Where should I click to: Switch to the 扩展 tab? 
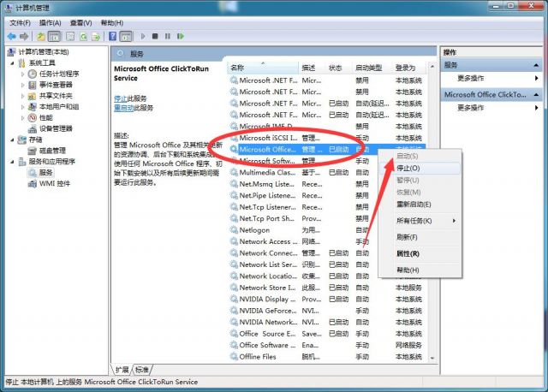point(122,369)
